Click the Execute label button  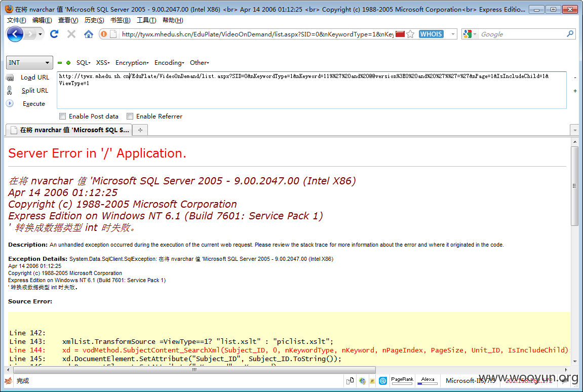pos(34,104)
